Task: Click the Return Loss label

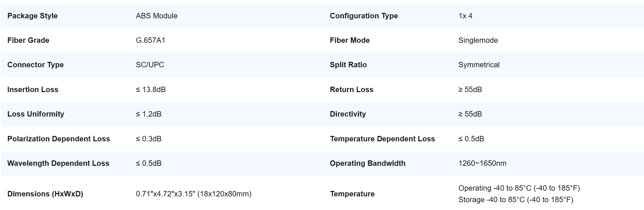Action: click(351, 90)
